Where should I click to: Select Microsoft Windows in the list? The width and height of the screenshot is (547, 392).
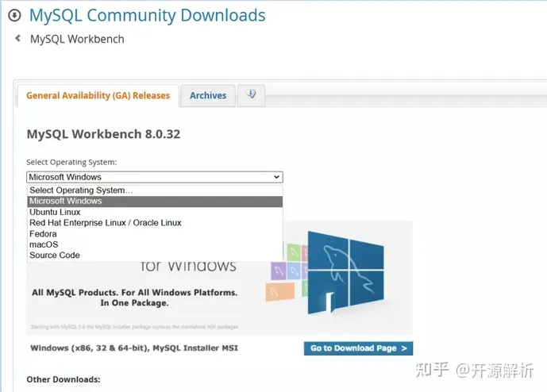click(x=155, y=202)
